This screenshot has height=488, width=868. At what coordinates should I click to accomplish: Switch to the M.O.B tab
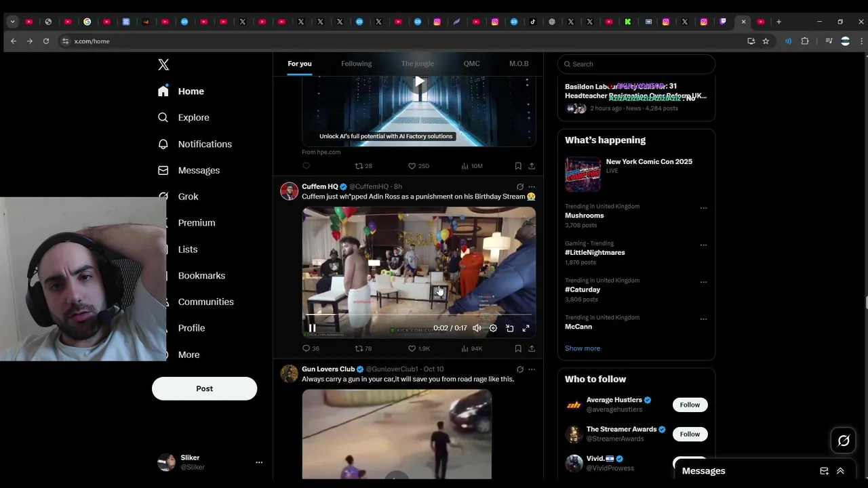[519, 64]
